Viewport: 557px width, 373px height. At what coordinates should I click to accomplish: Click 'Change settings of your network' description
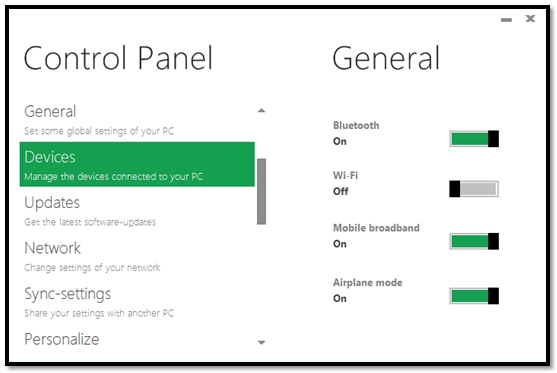92,267
